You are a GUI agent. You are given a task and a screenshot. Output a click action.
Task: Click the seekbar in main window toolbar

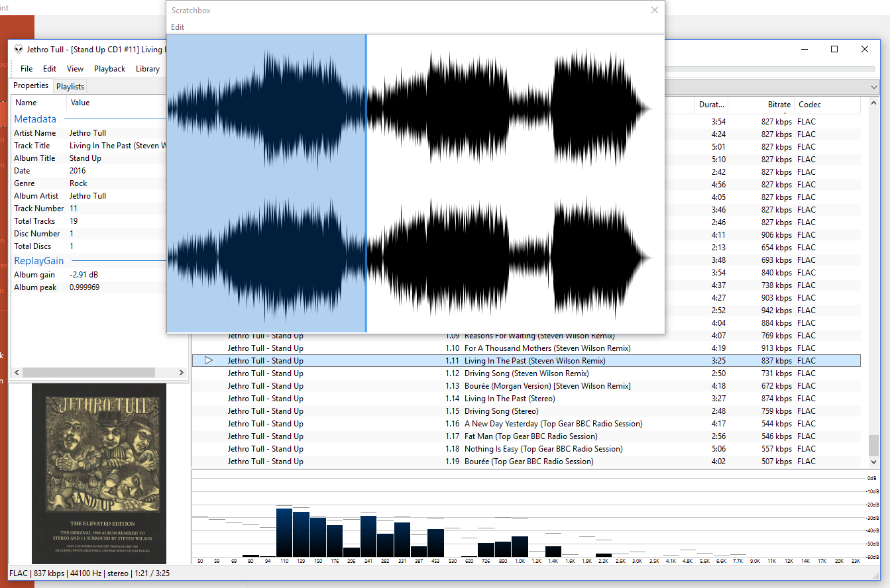click(x=770, y=69)
